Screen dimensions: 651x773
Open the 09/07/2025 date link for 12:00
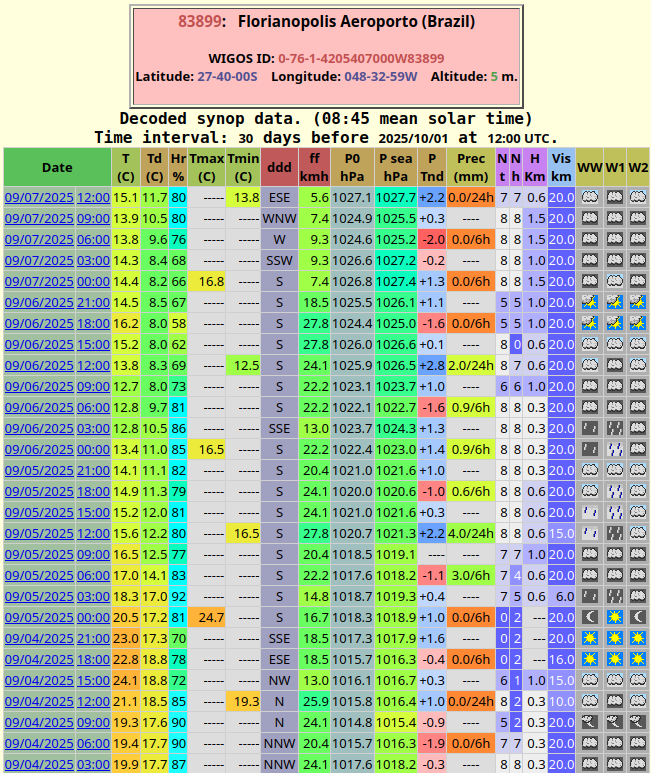tap(39, 197)
